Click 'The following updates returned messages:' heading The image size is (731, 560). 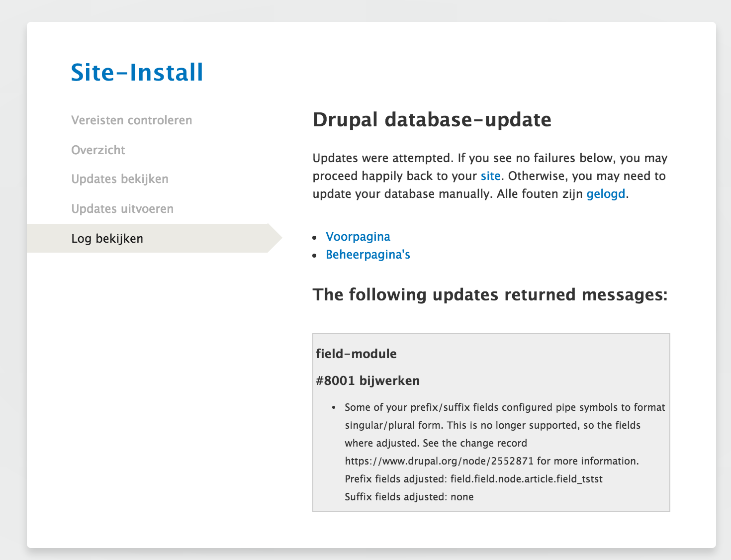(490, 295)
